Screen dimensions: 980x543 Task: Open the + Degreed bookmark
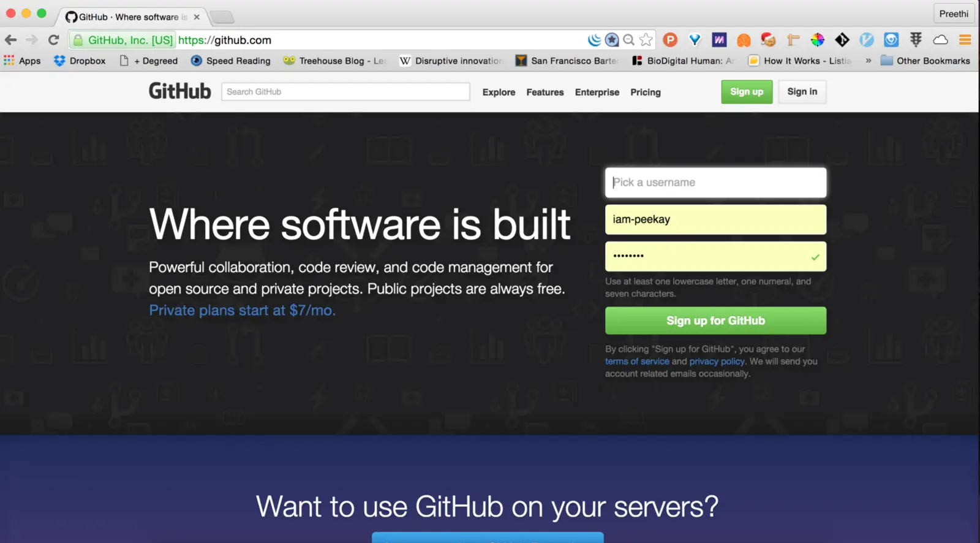[149, 61]
